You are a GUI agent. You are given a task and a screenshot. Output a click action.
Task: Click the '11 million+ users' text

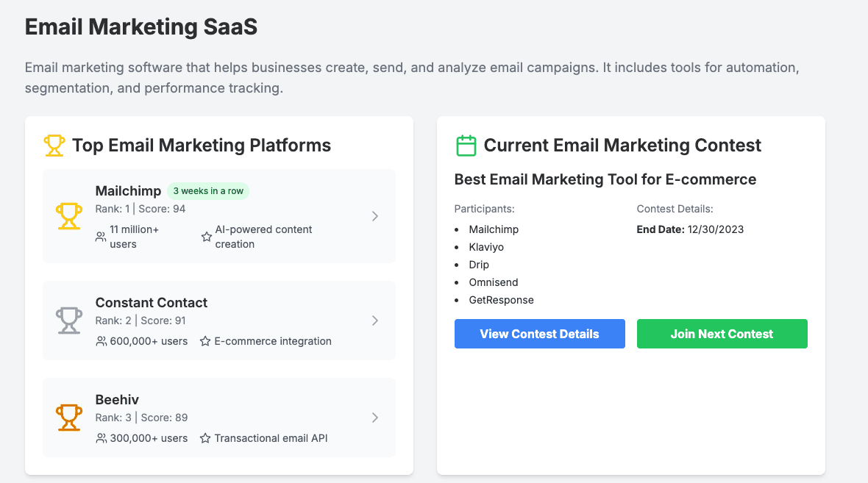point(134,237)
